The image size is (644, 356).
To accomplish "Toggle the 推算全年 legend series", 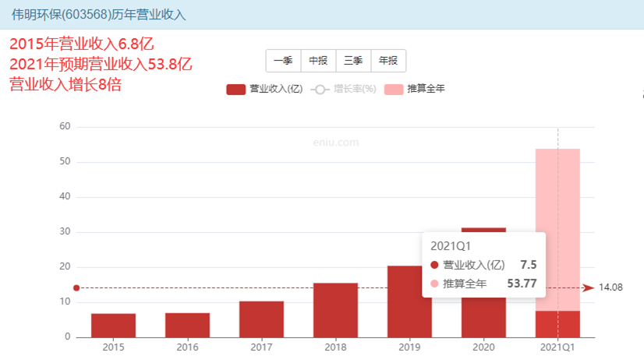I will (x=415, y=89).
